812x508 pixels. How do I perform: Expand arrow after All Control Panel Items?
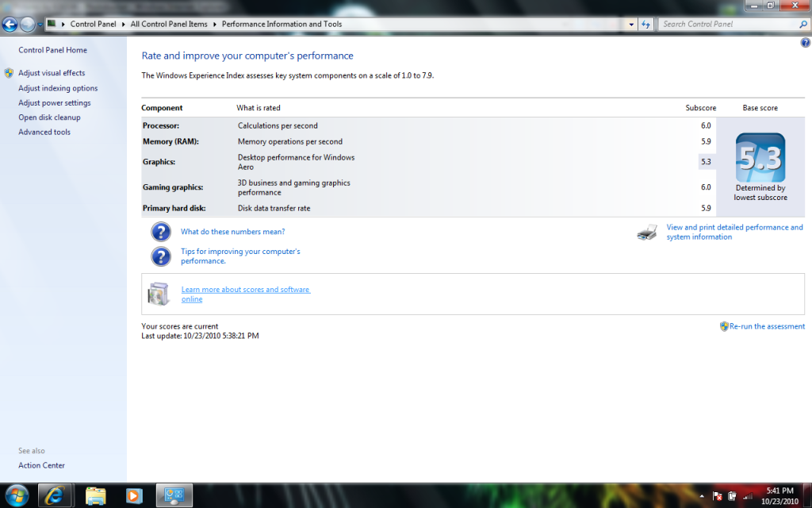pos(214,24)
